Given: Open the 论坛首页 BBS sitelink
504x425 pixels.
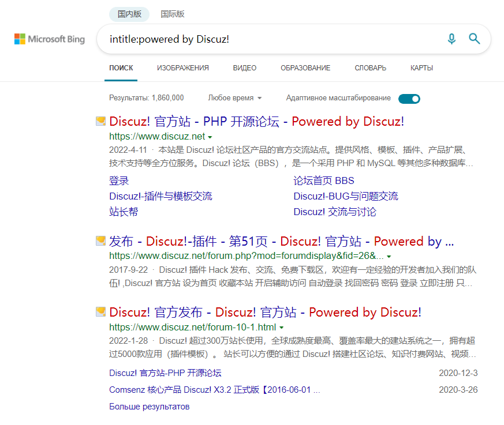Looking at the screenshot, I should pyautogui.click(x=324, y=181).
